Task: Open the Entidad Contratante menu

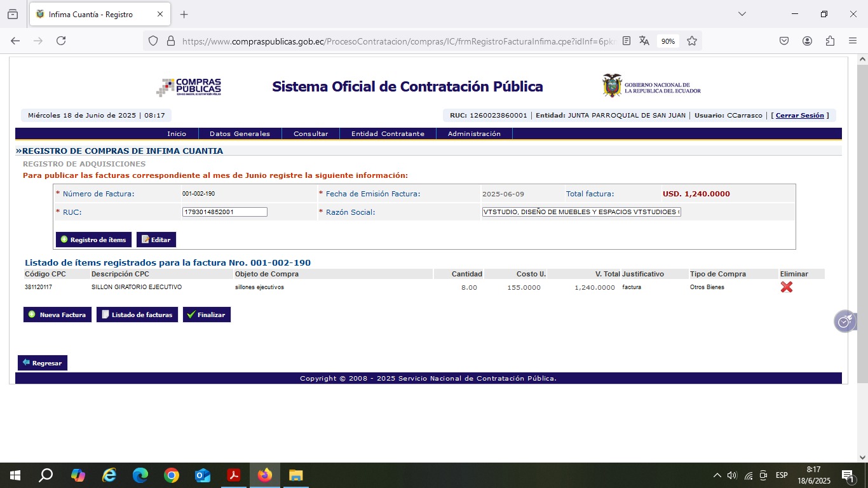Action: point(388,134)
